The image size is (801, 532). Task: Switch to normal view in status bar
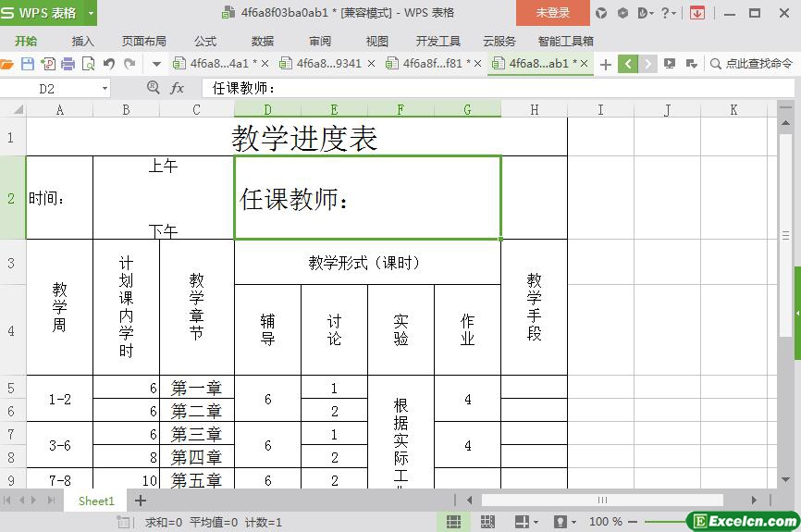[x=453, y=522]
